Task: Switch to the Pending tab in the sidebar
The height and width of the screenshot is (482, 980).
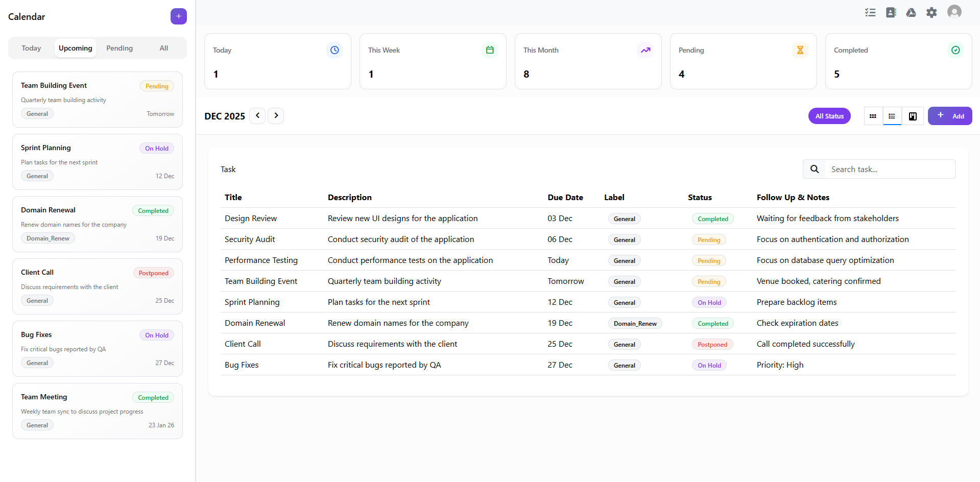Action: (x=119, y=48)
